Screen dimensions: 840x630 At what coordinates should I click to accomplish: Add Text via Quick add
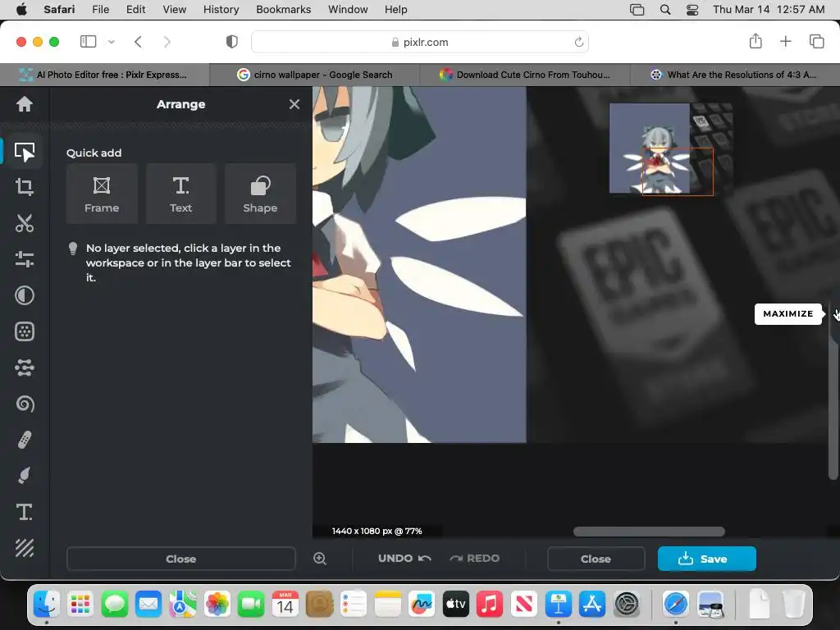pos(181,194)
